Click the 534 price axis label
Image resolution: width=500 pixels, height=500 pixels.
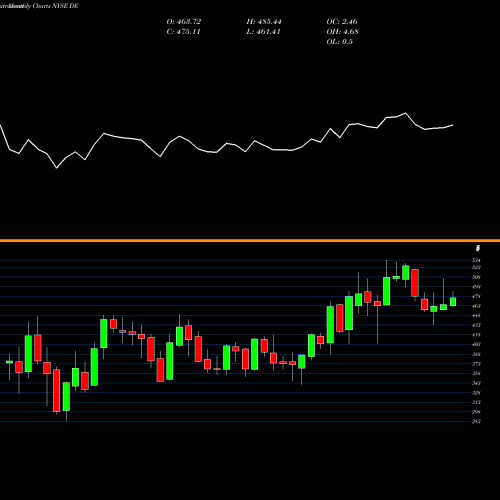click(x=476, y=260)
